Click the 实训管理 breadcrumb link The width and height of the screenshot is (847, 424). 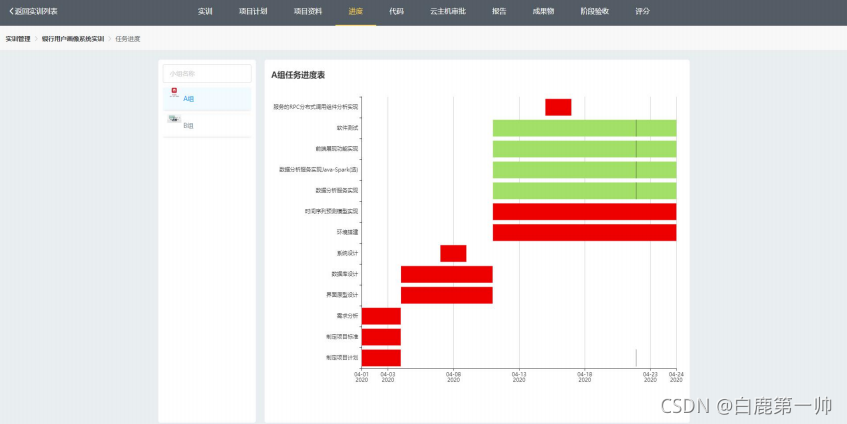tap(18, 39)
